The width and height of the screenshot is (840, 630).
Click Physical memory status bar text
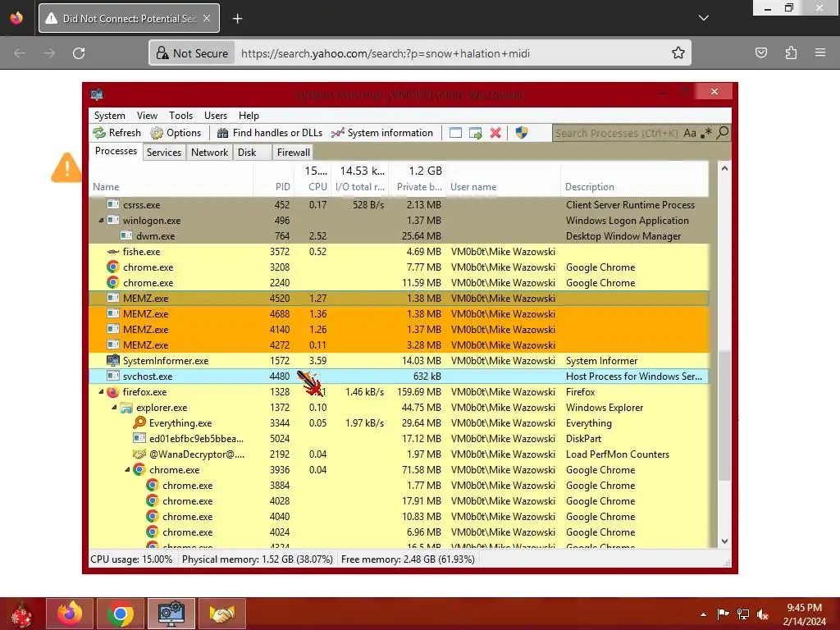point(257,559)
